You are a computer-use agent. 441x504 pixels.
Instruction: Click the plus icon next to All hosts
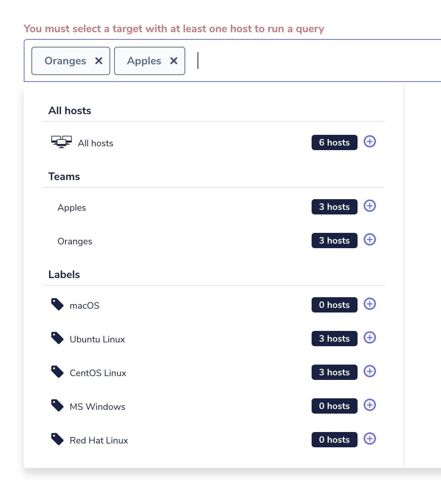click(369, 142)
